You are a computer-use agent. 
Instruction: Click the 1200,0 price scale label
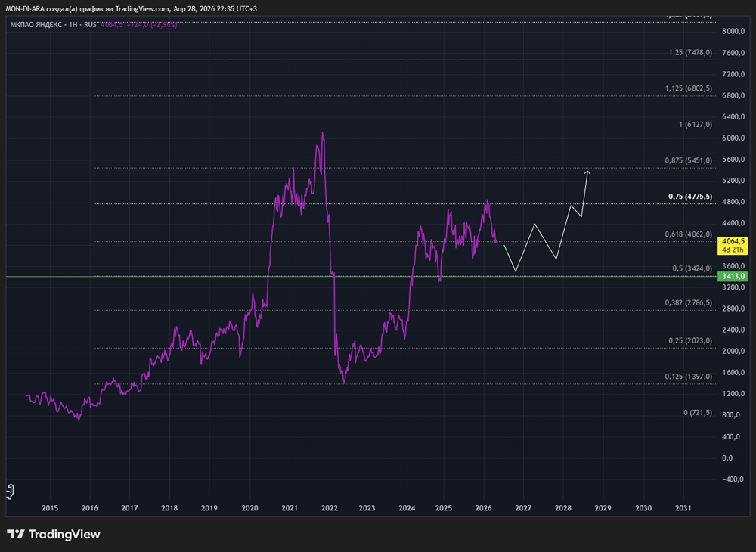[x=733, y=394]
